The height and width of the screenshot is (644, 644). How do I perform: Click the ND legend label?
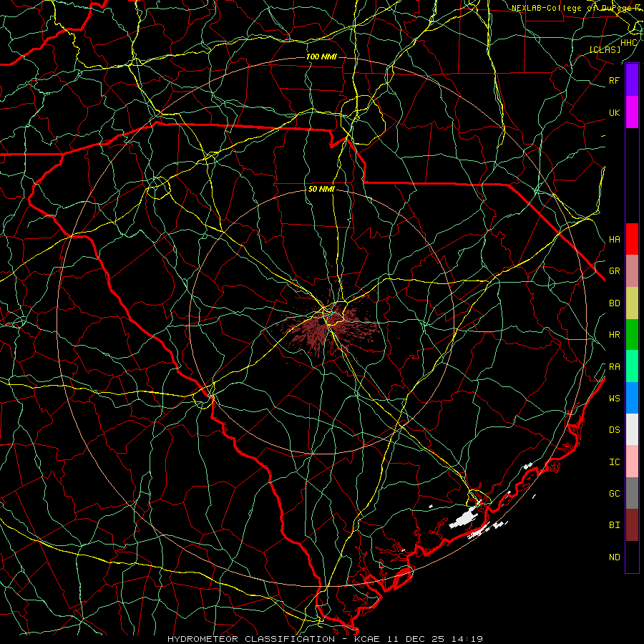pyautogui.click(x=614, y=557)
